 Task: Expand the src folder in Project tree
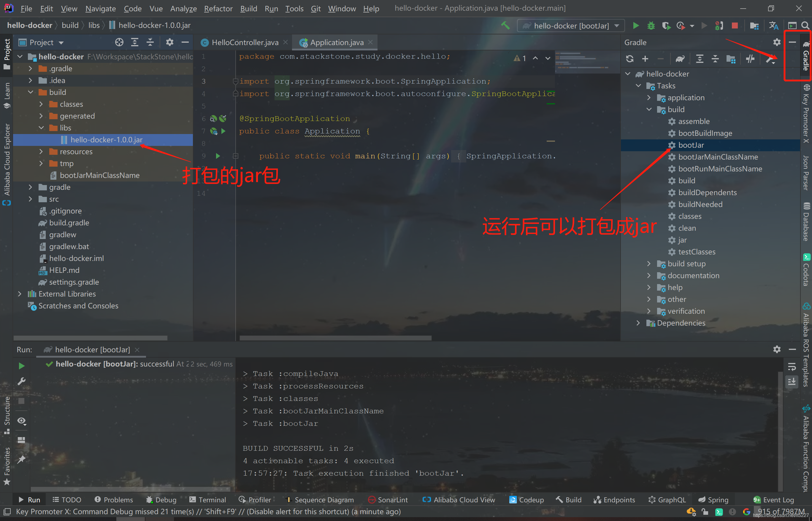tap(31, 199)
